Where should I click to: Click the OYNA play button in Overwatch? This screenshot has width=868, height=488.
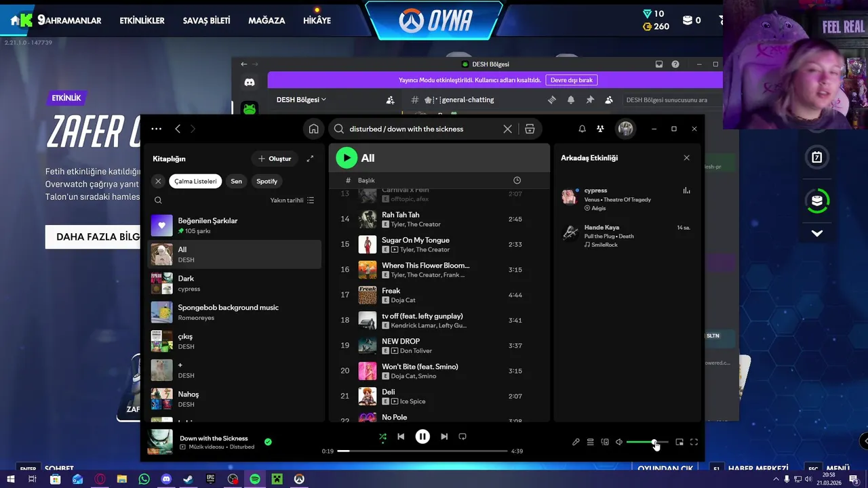tap(434, 20)
